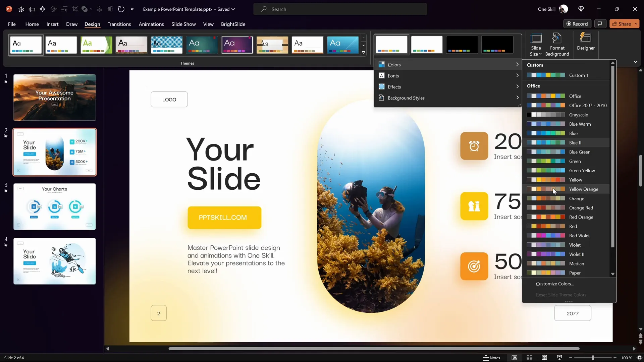Choose the Office 2007 - 2010 color scheme
Image resolution: width=644 pixels, height=362 pixels.
tap(566, 106)
